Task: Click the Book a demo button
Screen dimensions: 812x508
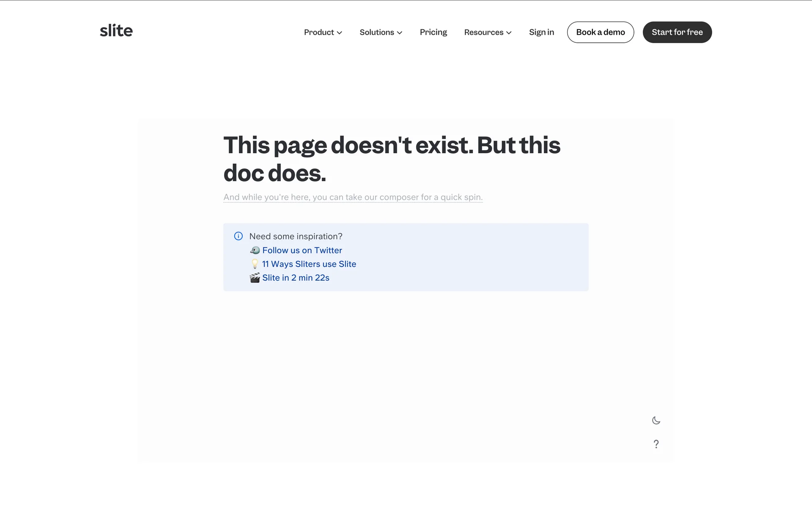Action: (x=600, y=32)
